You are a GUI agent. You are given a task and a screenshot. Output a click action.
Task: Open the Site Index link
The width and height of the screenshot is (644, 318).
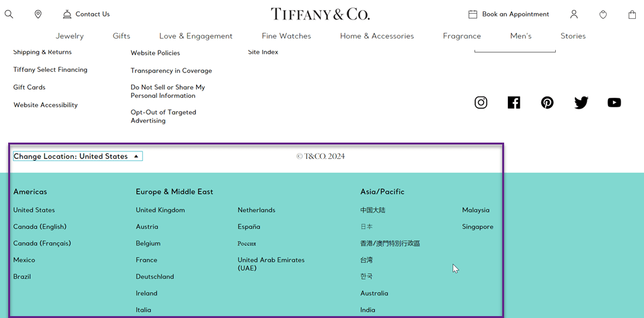pyautogui.click(x=263, y=52)
